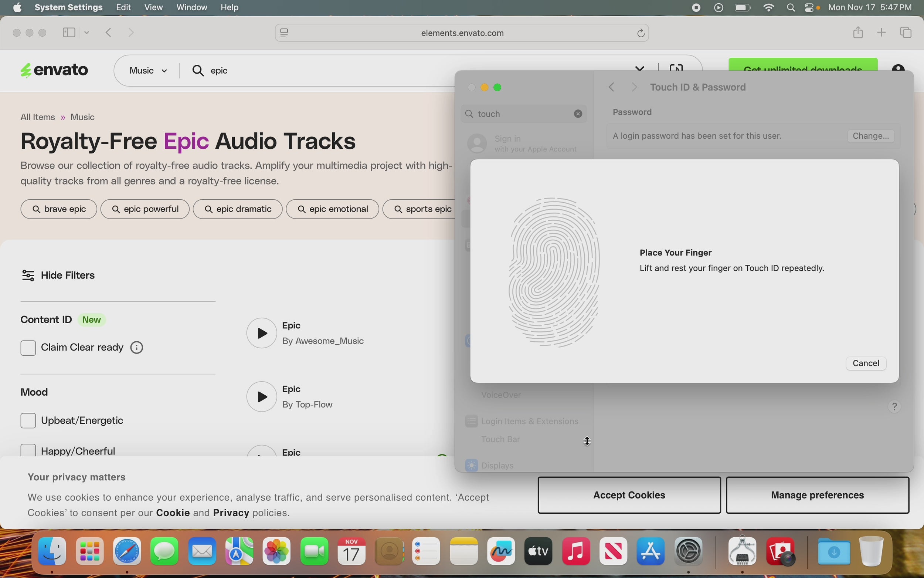The width and height of the screenshot is (924, 578).
Task: Play the Epic track by Top-Flow
Action: click(x=261, y=396)
